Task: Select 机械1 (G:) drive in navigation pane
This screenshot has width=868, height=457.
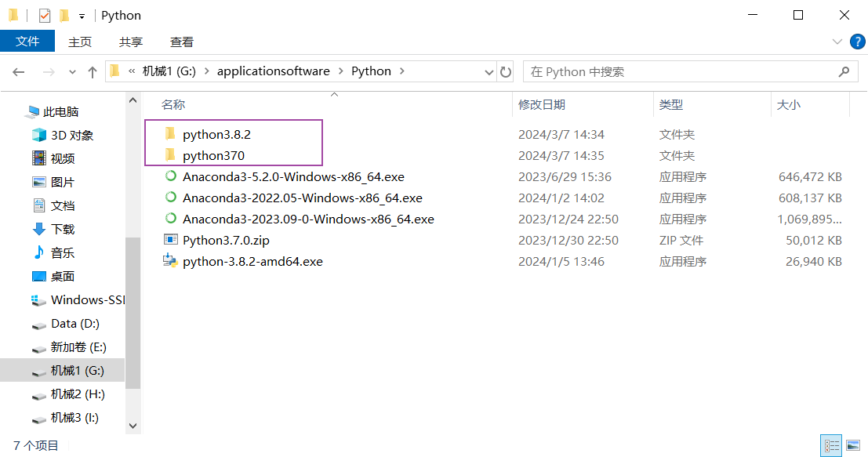Action: point(77,371)
